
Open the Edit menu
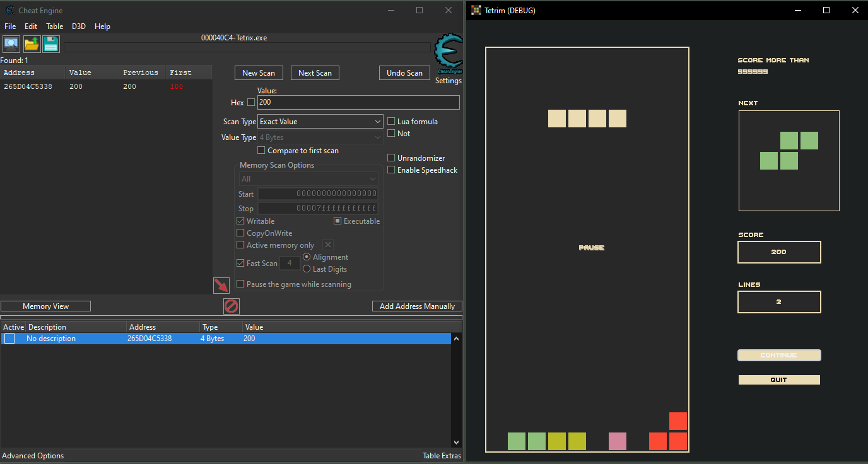[31, 26]
